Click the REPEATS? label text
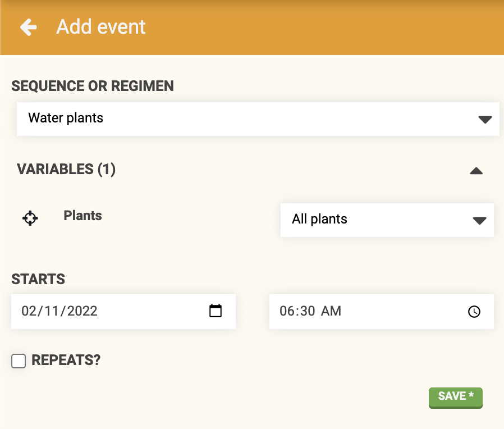The width and height of the screenshot is (504, 429). click(66, 360)
